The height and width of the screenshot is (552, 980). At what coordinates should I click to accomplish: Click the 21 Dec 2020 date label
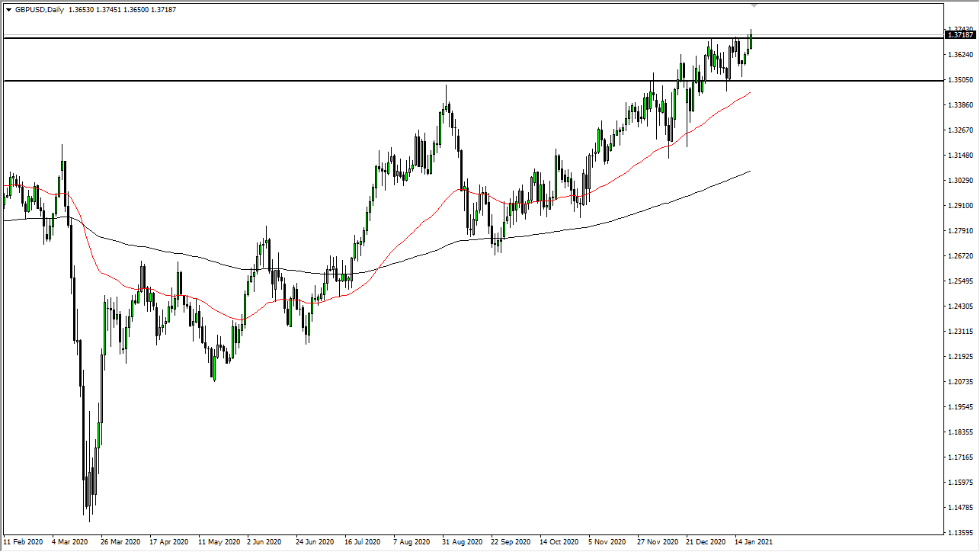click(x=706, y=541)
